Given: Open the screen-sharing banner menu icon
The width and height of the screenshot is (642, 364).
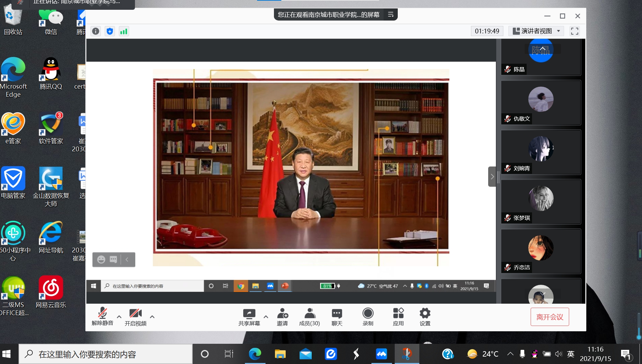Looking at the screenshot, I should [x=391, y=15].
